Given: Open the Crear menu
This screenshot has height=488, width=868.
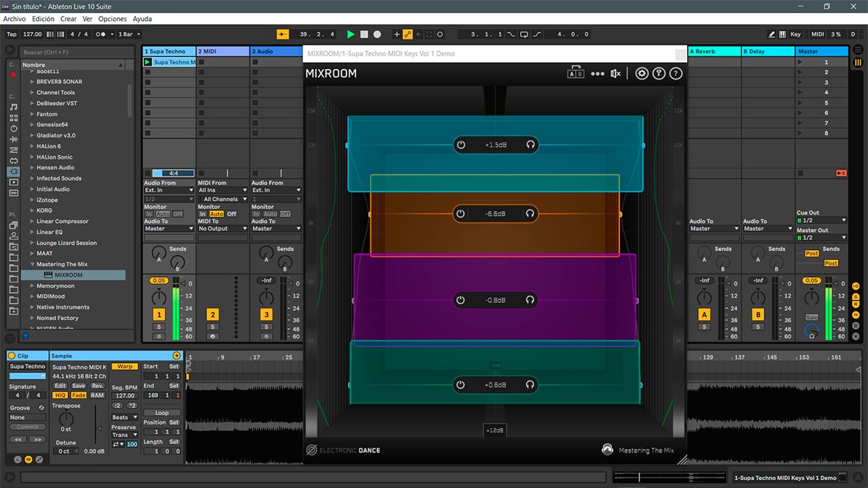Looking at the screenshot, I should point(68,19).
